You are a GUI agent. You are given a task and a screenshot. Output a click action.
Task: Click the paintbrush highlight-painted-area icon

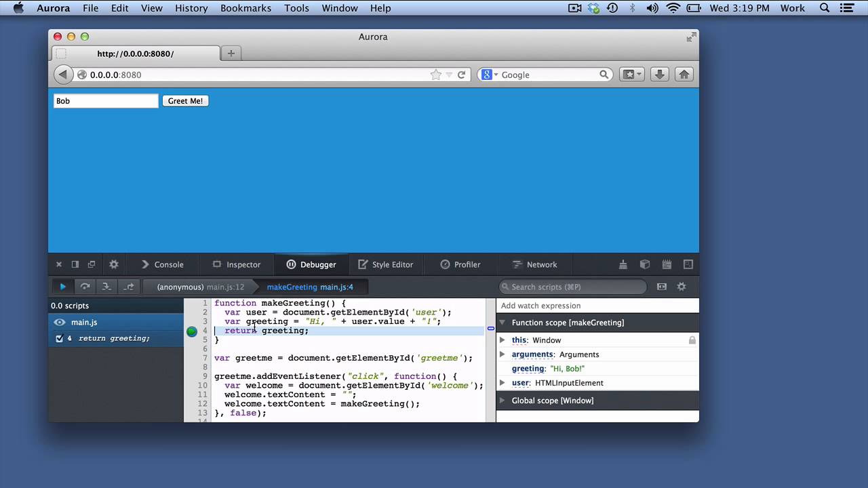pyautogui.click(x=623, y=264)
